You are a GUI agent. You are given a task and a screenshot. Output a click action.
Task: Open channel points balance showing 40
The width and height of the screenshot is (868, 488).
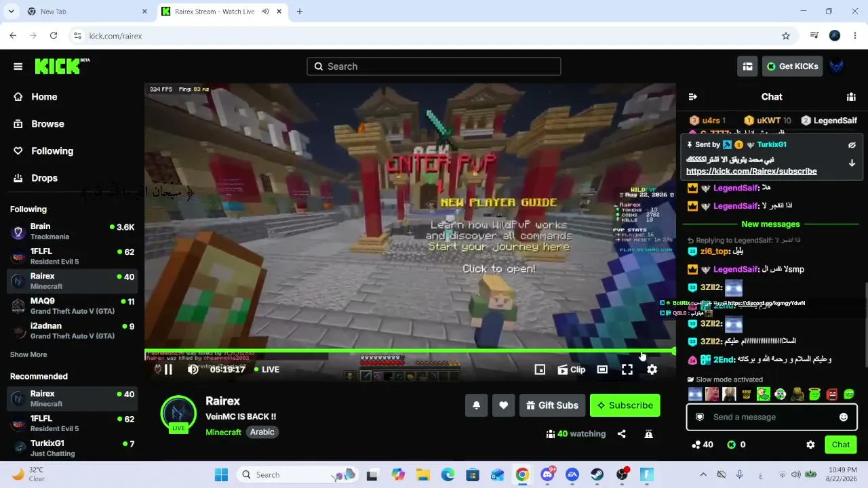(702, 445)
